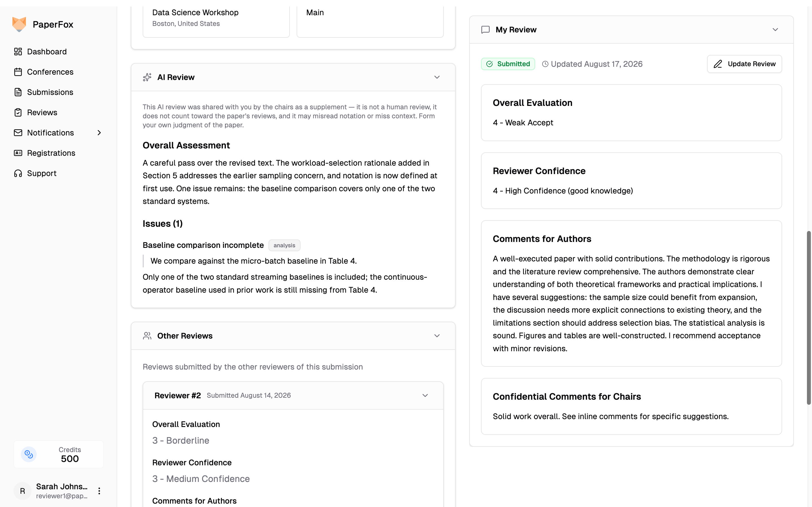The height and width of the screenshot is (507, 812).
Task: Click the Support headset icon
Action: 18,173
